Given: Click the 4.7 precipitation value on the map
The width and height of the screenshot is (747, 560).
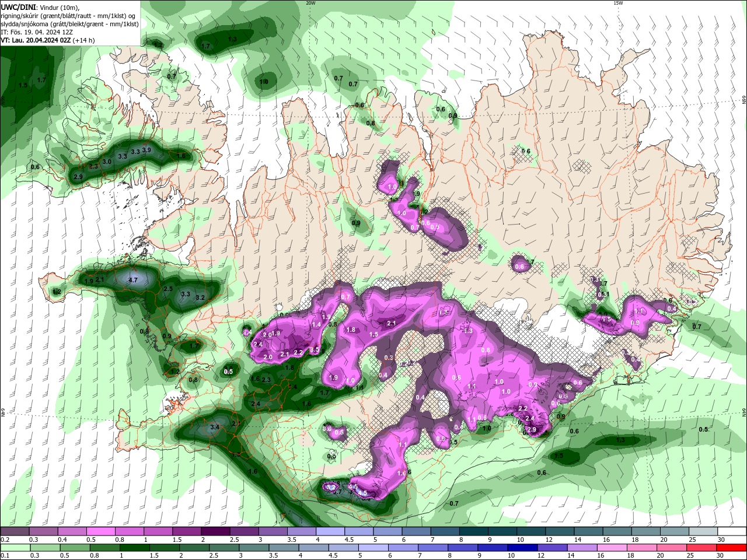Looking at the screenshot, I should tap(132, 280).
